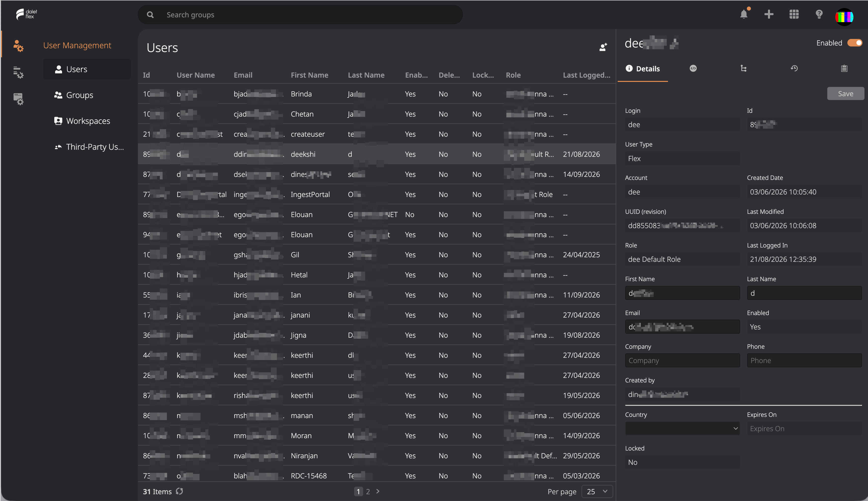This screenshot has height=501, width=868.
Task: Click the Expires On field
Action: click(804, 428)
